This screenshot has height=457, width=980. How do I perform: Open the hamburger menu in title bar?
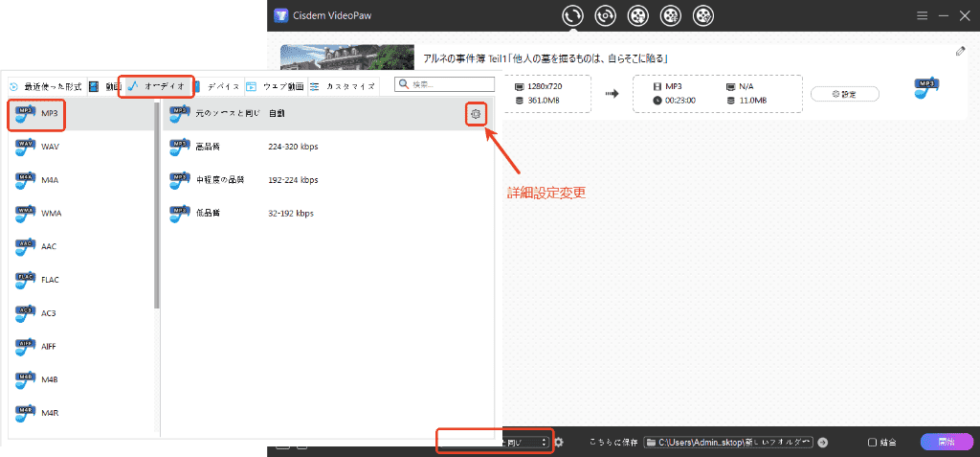[x=922, y=15]
